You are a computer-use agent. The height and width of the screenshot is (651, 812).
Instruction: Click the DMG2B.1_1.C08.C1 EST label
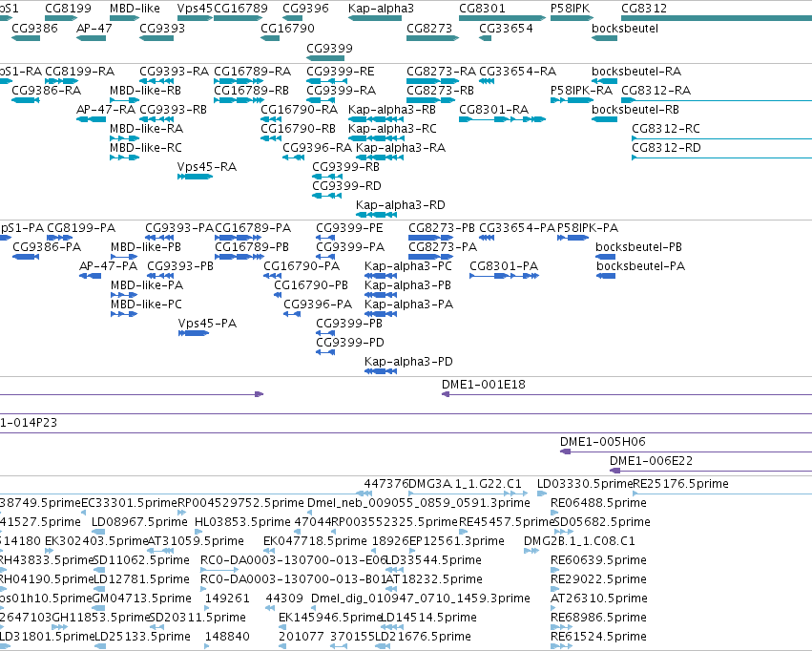579,541
